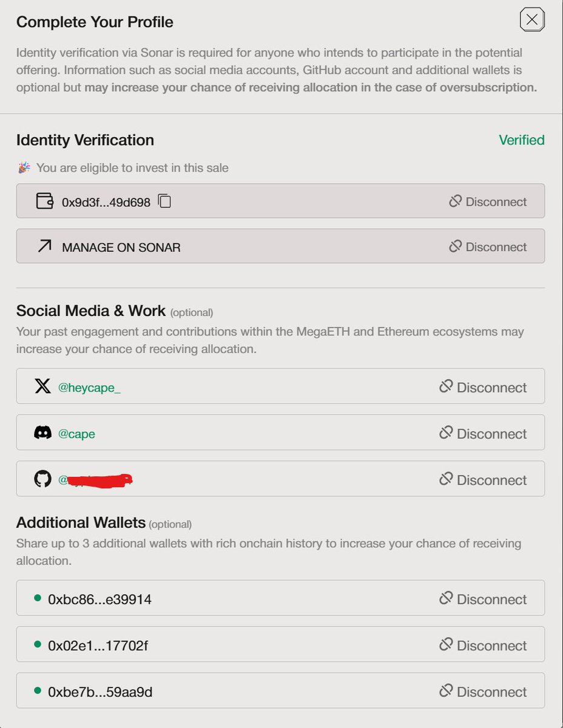Open the @cape Discord handle
The width and height of the screenshot is (563, 728).
[x=76, y=434]
